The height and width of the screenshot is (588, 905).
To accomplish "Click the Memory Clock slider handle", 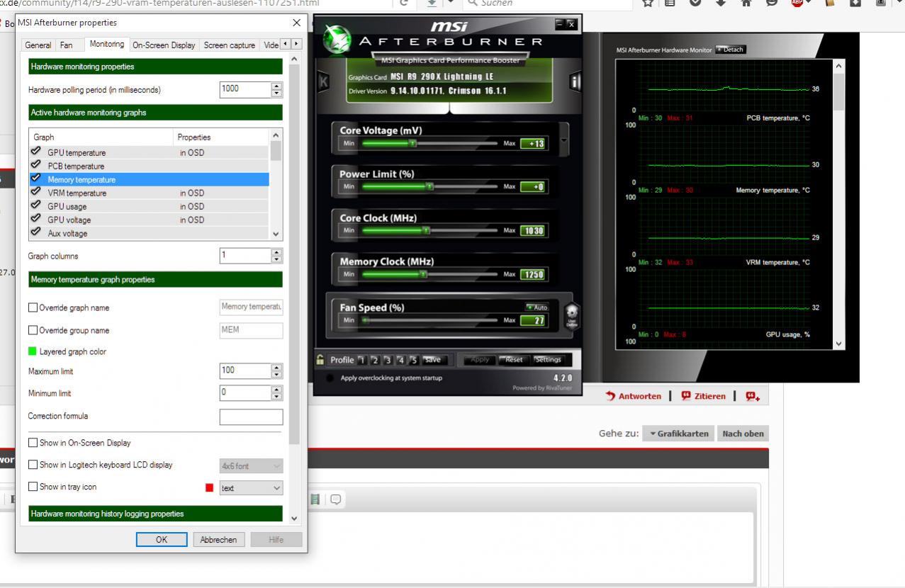I will (423, 274).
